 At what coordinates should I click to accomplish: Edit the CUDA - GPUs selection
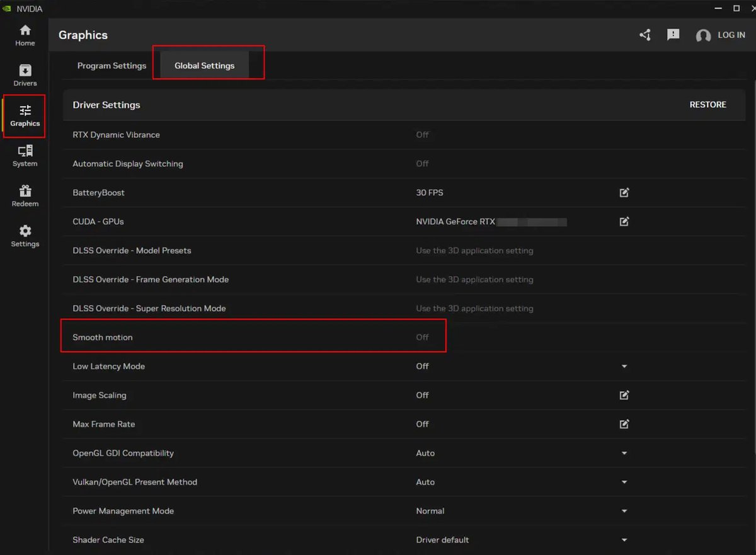click(624, 222)
